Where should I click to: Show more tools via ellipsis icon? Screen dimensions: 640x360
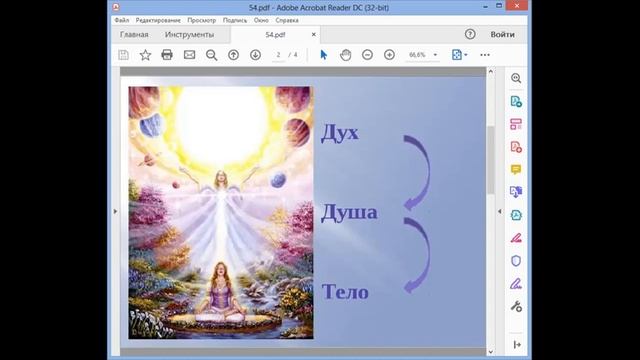point(485,55)
